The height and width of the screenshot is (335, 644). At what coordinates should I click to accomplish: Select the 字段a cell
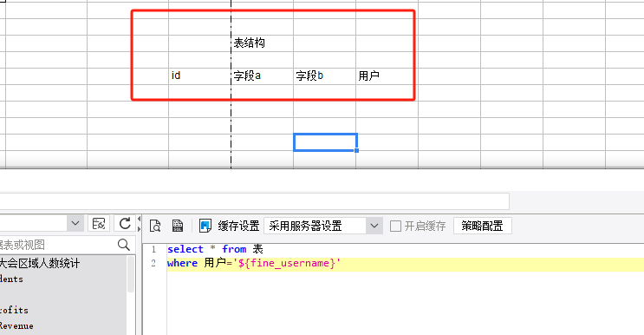(262, 76)
